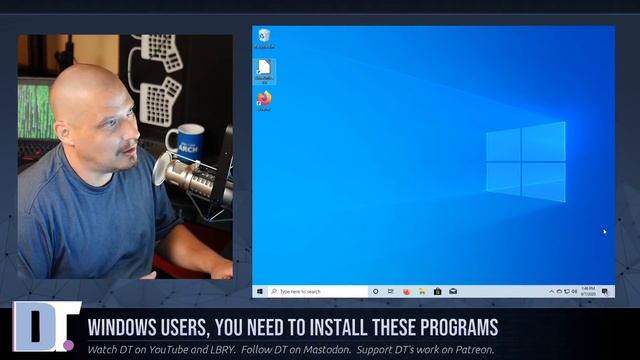Launch Firefox from the taskbar

[406, 291]
